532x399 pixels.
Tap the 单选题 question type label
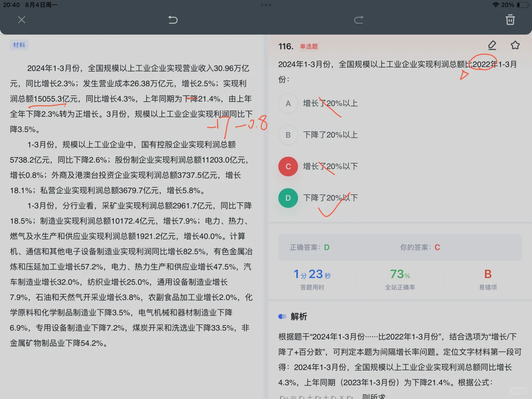click(x=309, y=47)
